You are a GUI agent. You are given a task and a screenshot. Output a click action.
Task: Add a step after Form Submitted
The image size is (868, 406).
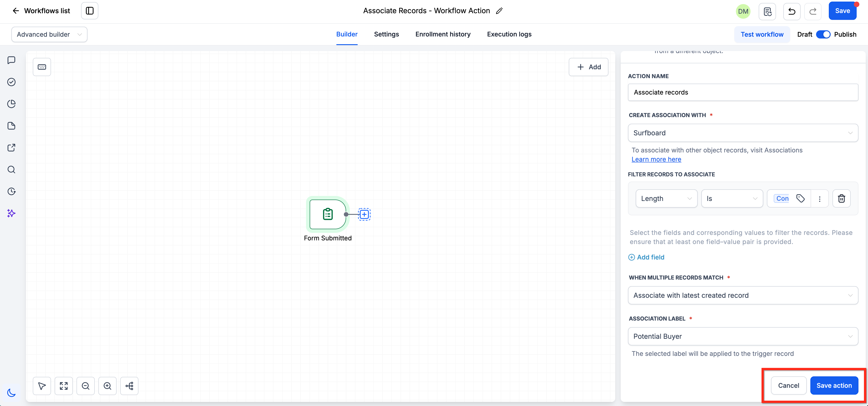pos(364,214)
